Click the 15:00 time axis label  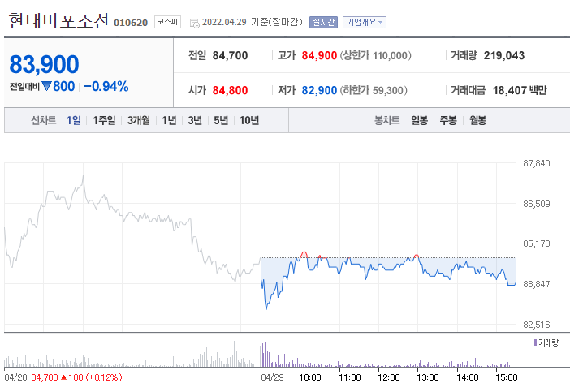(507, 378)
